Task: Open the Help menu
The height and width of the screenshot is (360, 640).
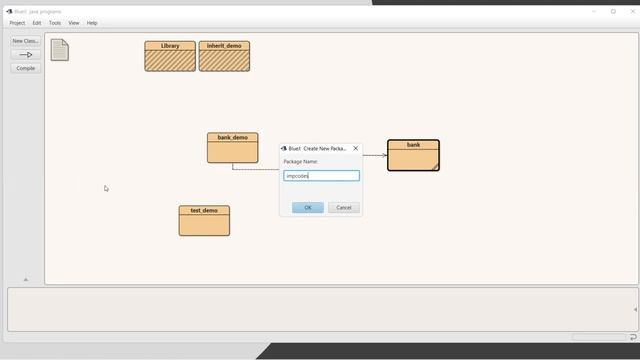Action: point(92,23)
